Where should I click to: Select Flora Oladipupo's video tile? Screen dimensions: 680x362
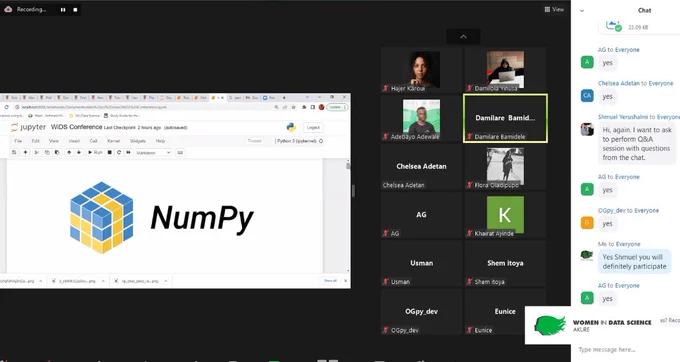(505, 166)
